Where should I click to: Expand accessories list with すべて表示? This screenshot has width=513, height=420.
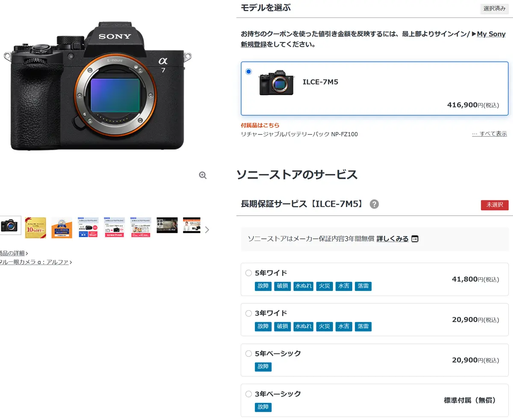[489, 134]
